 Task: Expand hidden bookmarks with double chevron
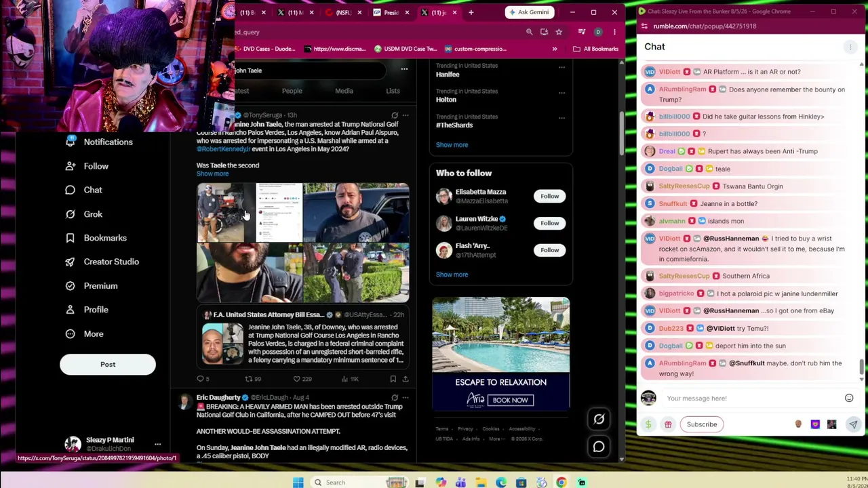point(555,49)
